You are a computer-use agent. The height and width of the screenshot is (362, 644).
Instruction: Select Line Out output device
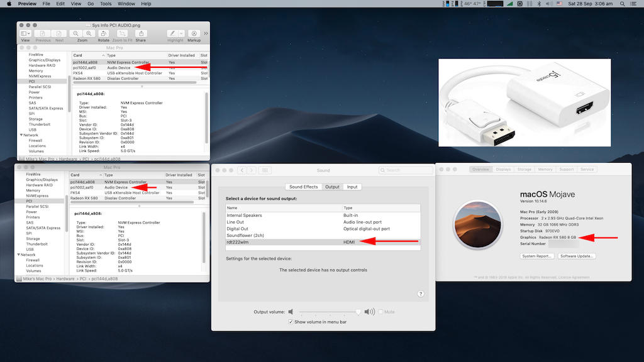click(323, 222)
